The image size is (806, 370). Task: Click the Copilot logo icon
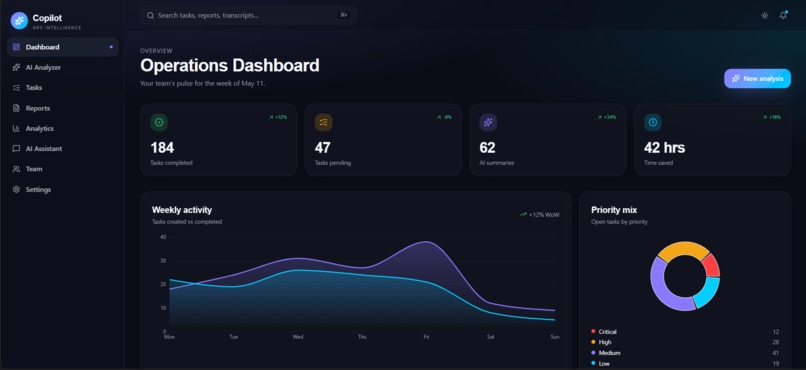tap(19, 21)
